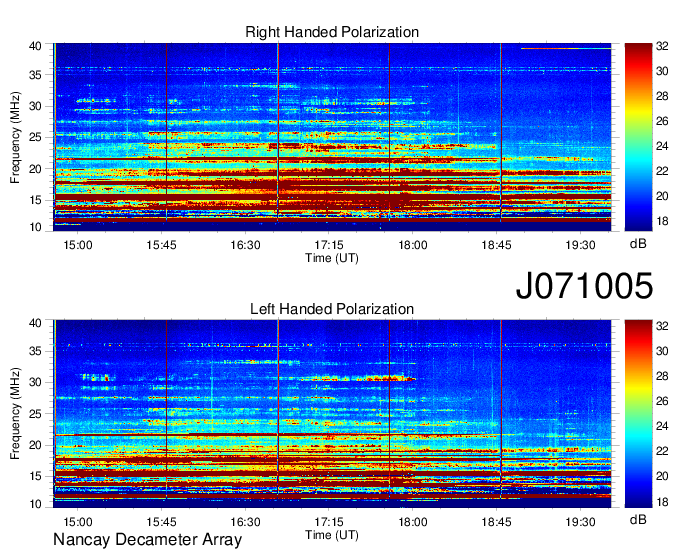Click the bottom plot "Frequency (MHz)" axis label
Image resolution: width=680 pixels, height=552 pixels.
click(x=15, y=414)
